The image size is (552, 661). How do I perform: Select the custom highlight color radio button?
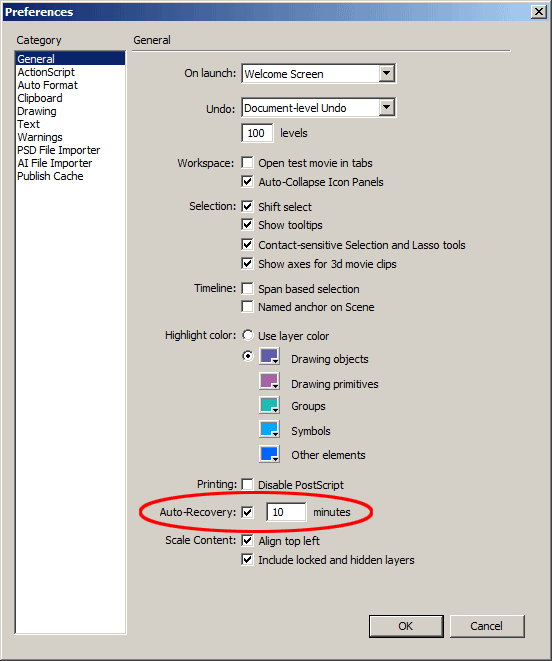pyautogui.click(x=248, y=356)
